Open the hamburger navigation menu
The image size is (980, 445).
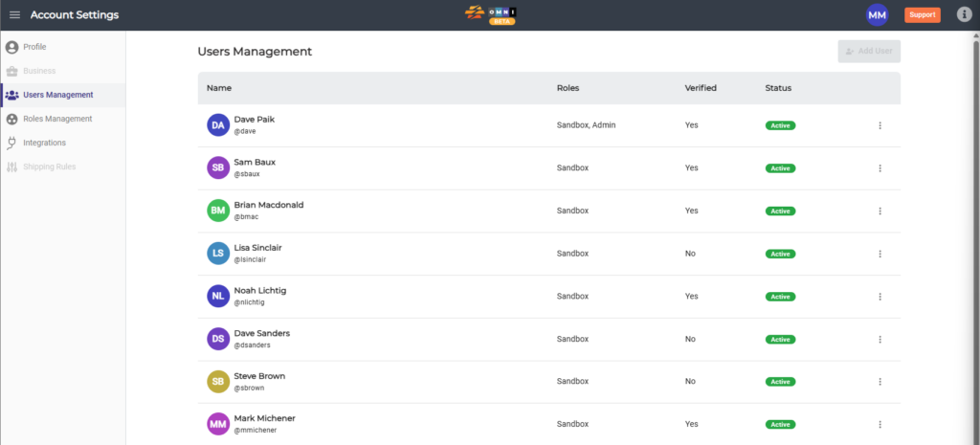(x=14, y=15)
